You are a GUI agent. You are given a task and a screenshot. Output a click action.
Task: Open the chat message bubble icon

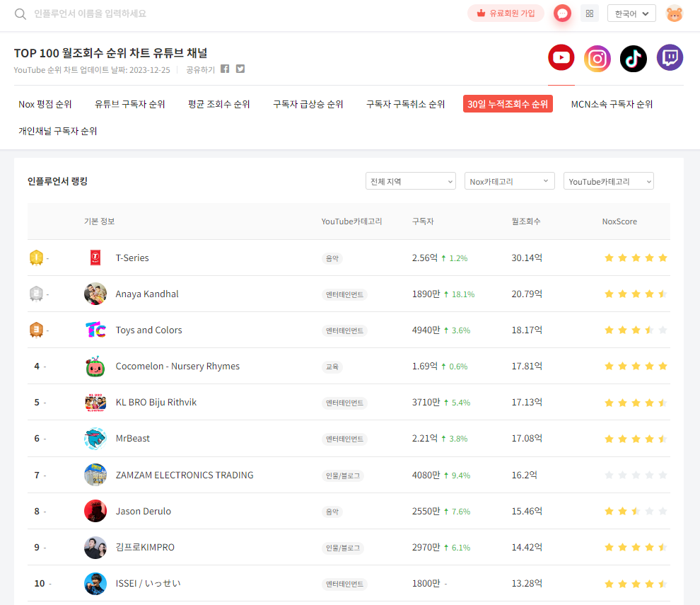coord(562,13)
